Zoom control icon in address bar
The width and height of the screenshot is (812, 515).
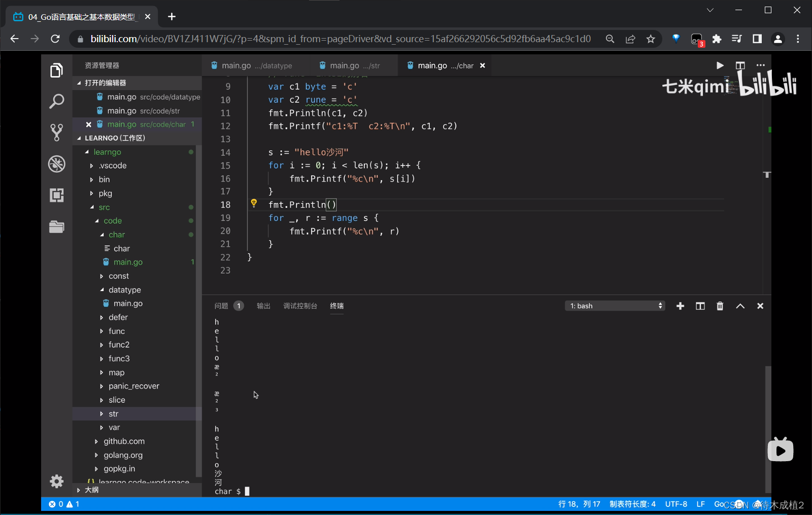pyautogui.click(x=610, y=39)
